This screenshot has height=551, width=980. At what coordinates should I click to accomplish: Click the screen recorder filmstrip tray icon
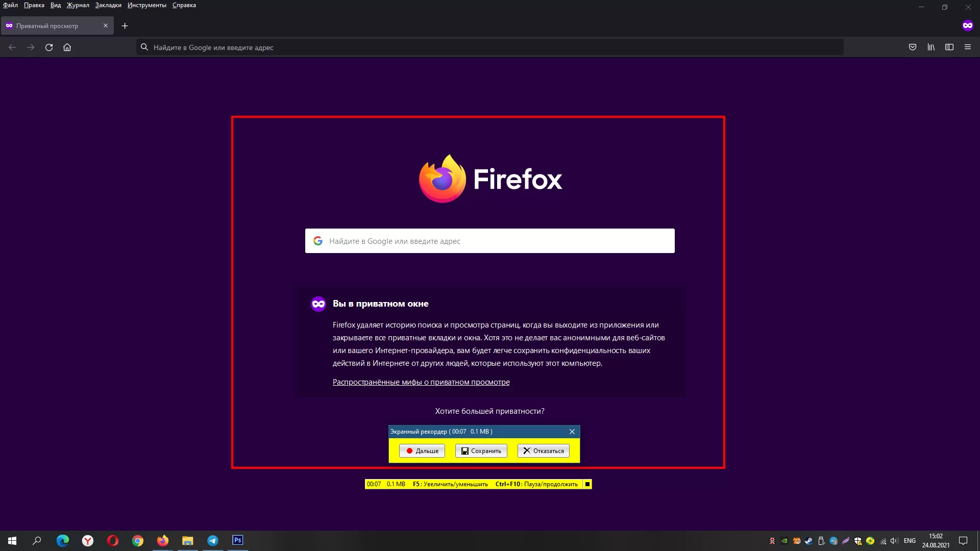[772, 541]
